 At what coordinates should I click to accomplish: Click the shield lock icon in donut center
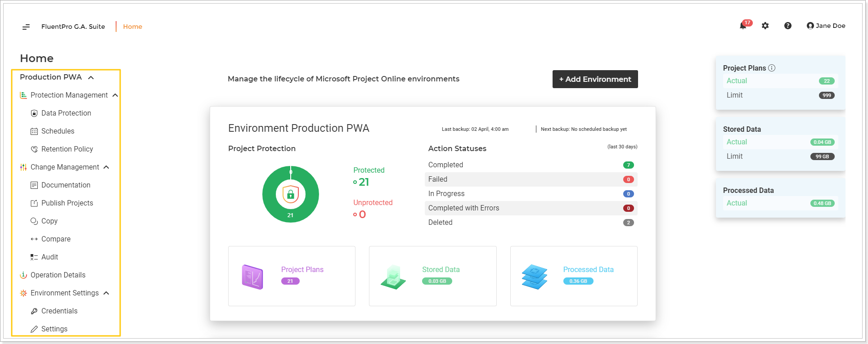291,194
